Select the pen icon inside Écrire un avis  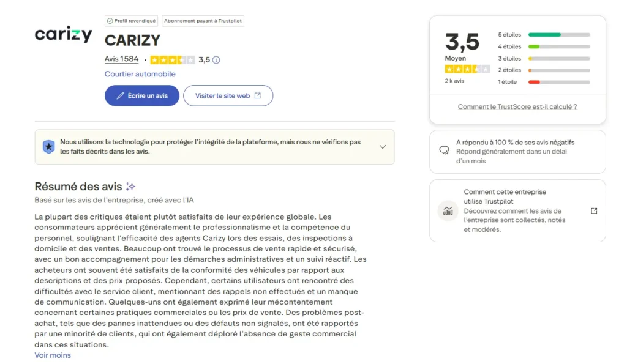tap(120, 95)
